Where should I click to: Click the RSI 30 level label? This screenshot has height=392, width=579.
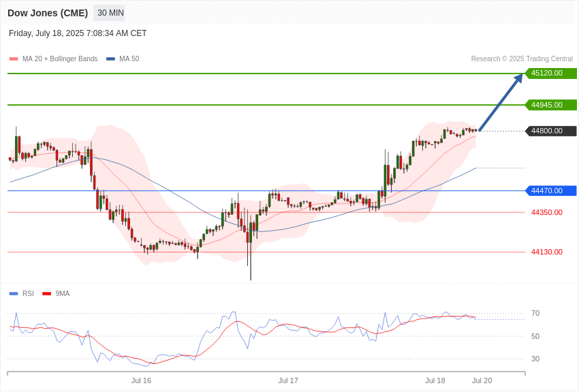(x=535, y=359)
